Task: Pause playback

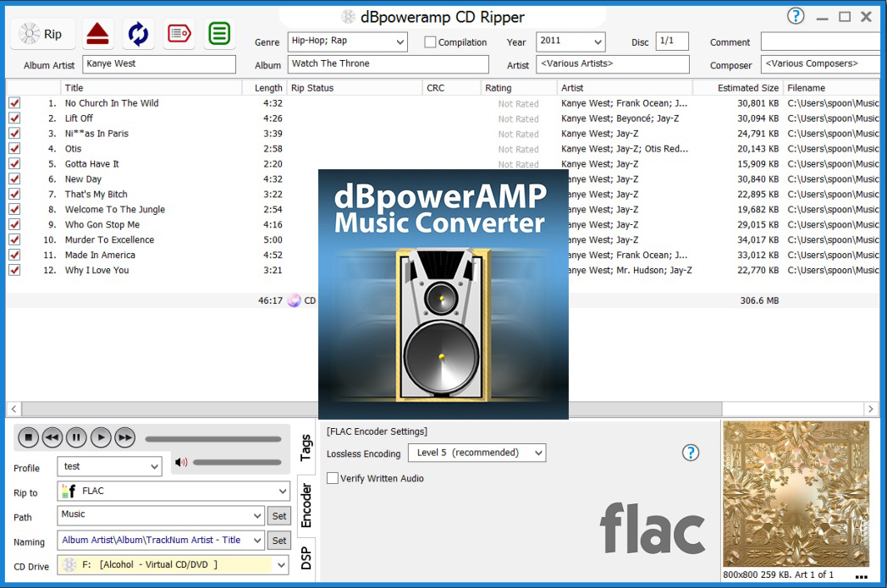Action: click(76, 437)
